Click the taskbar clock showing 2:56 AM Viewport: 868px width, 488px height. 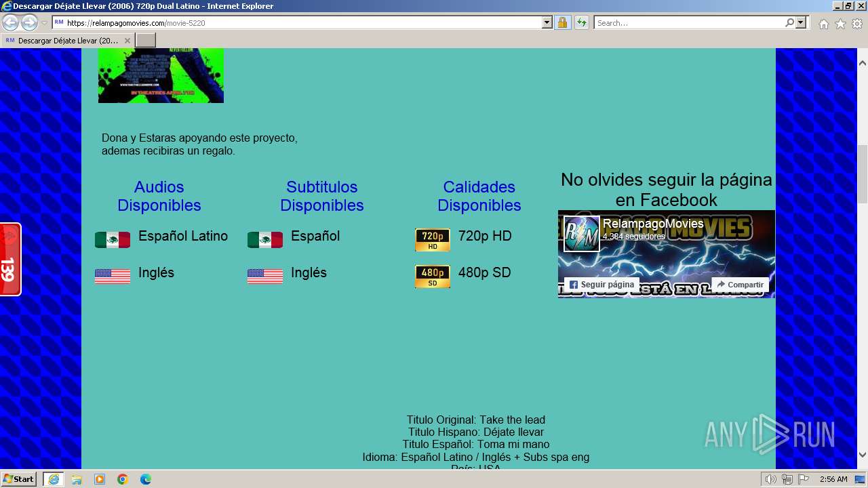tap(833, 479)
